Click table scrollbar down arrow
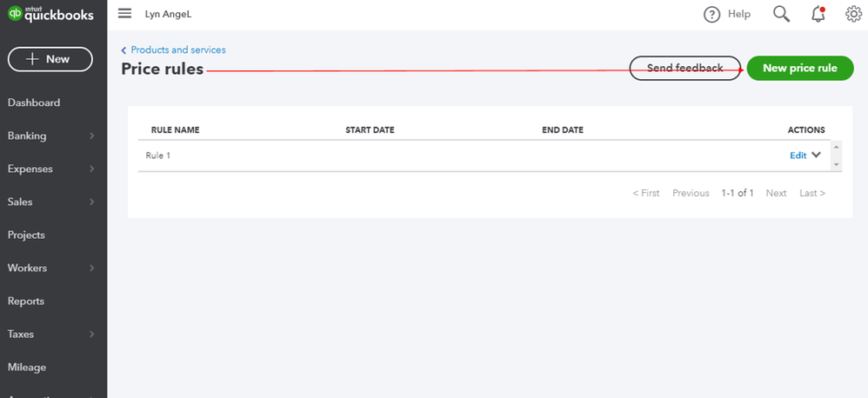This screenshot has width=868, height=398. click(836, 165)
